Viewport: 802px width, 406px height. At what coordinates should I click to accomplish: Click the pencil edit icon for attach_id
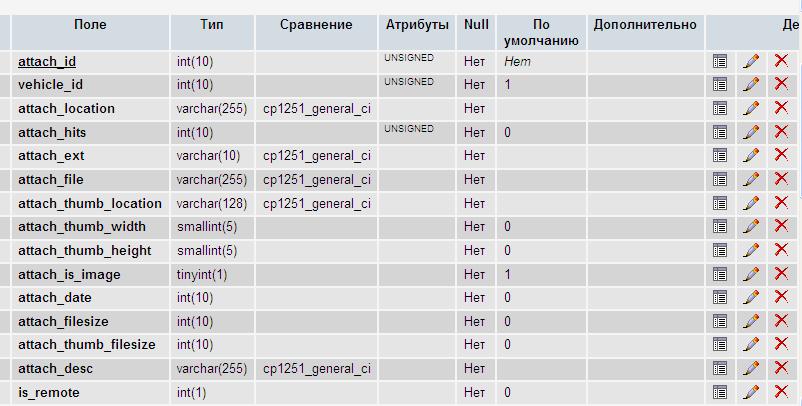click(751, 61)
